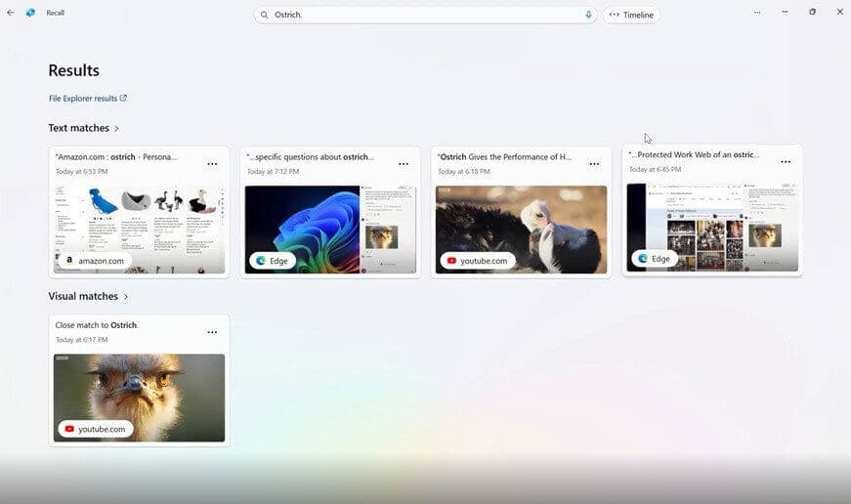Screen dimensions: 851x504
Task: Open the Amazon ostrich products snapshot thumbnail
Action: coord(139,230)
